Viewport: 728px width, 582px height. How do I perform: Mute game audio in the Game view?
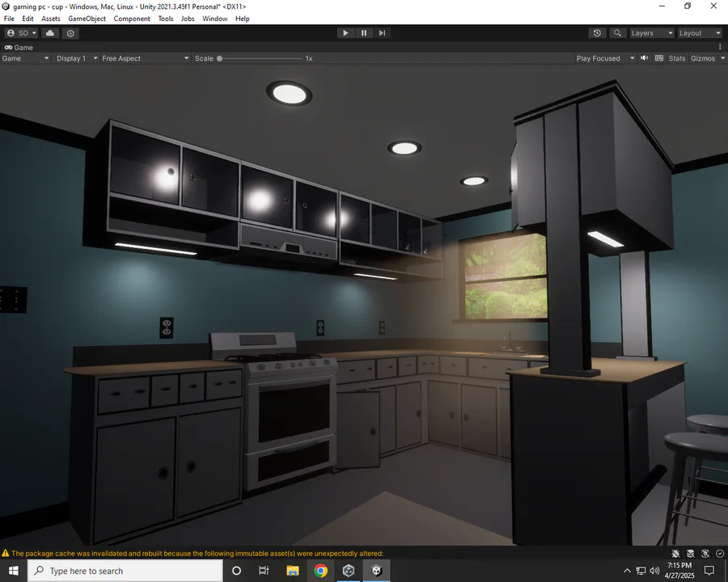coord(645,58)
